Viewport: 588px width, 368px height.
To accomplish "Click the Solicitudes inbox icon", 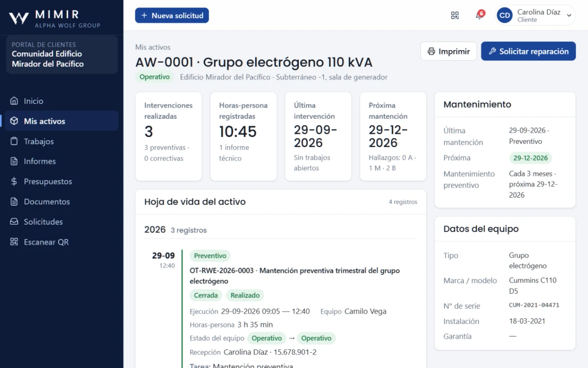I will coord(14,222).
